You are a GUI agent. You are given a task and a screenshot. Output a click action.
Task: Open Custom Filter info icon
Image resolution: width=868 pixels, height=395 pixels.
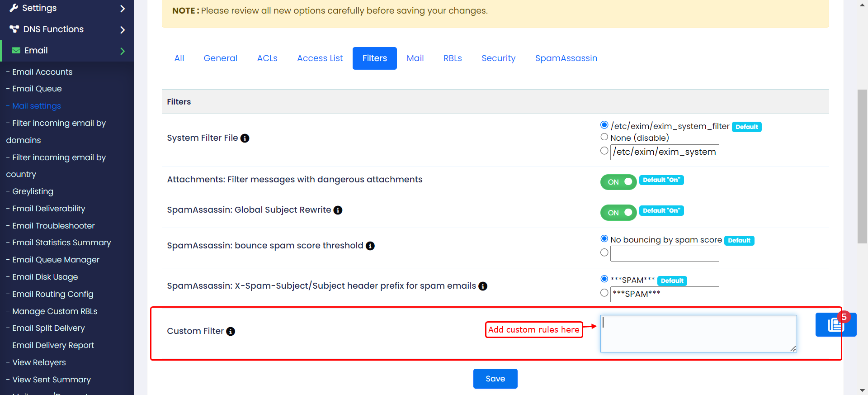[x=231, y=331]
